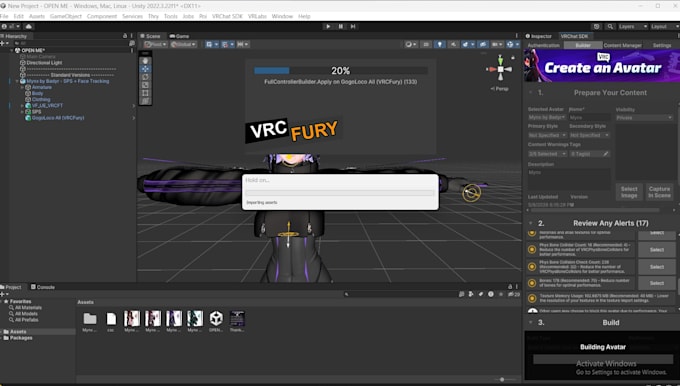Open scene camera settings icon
This screenshot has width=680, height=386.
[x=497, y=44]
